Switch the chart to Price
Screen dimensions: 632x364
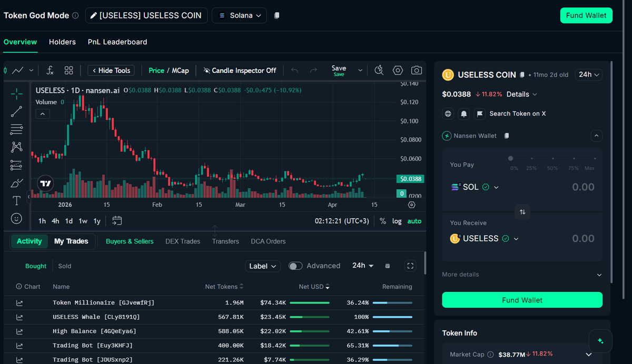(x=156, y=70)
